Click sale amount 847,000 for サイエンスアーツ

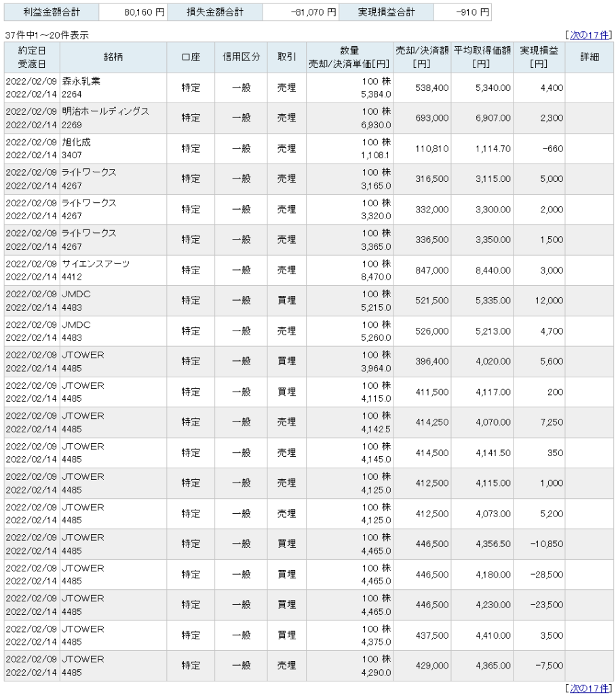point(431,270)
